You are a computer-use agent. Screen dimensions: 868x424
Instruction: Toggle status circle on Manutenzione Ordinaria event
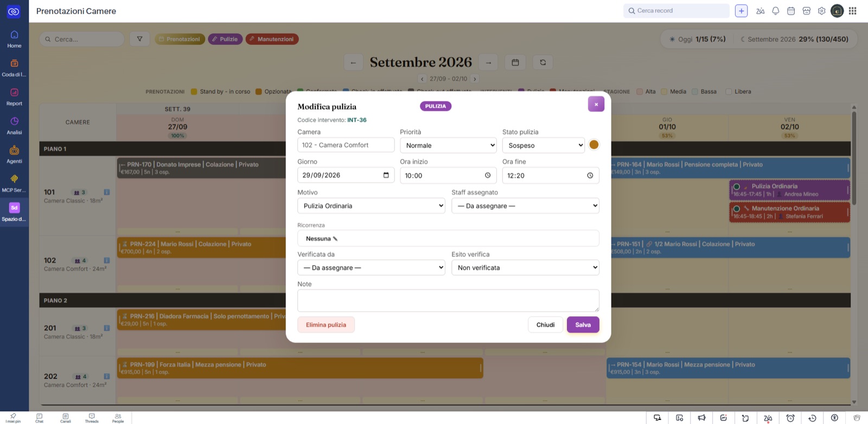pyautogui.click(x=736, y=209)
